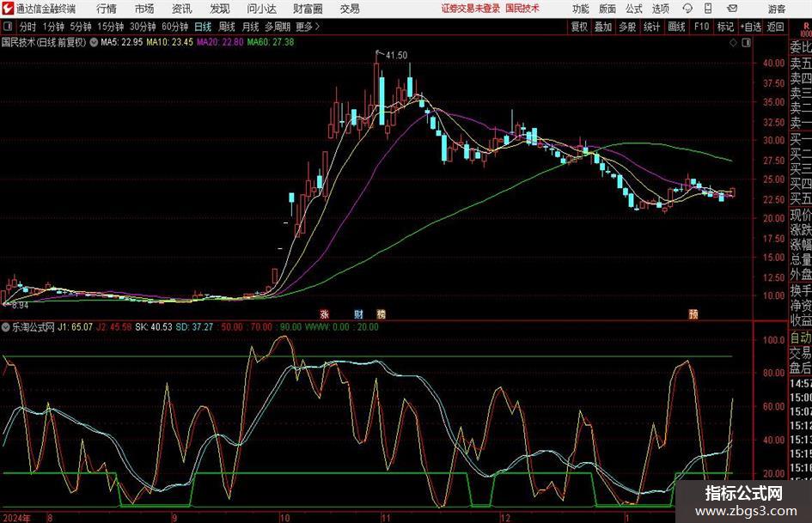Click the 画线 drawing toolbar button
This screenshot has height=523, width=812.
(677, 27)
